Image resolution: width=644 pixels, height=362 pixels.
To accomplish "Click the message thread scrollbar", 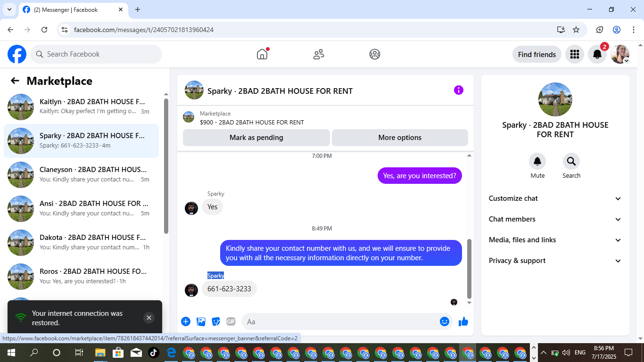I will 469,269.
